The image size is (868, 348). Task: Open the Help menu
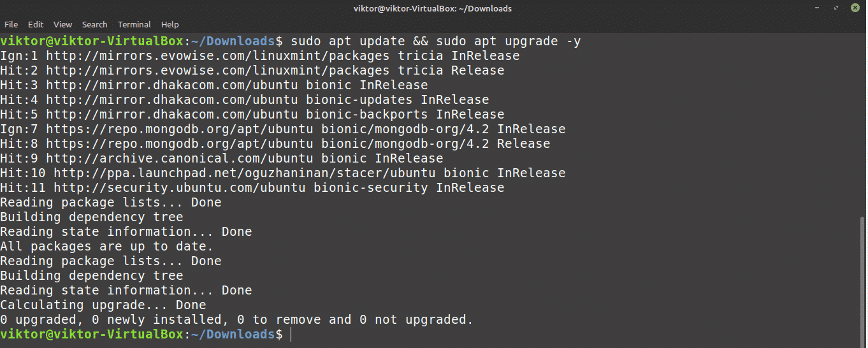tap(170, 24)
